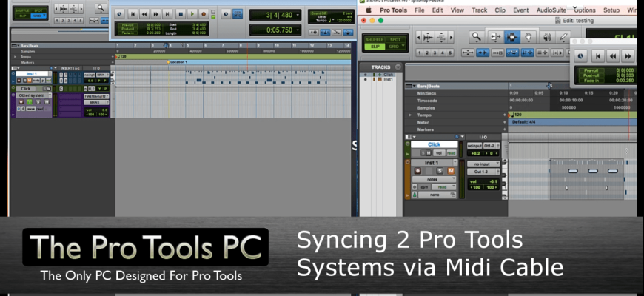This screenshot has height=296, width=644.
Task: Toggle mute on Inst 1 track
Action: 450,169
